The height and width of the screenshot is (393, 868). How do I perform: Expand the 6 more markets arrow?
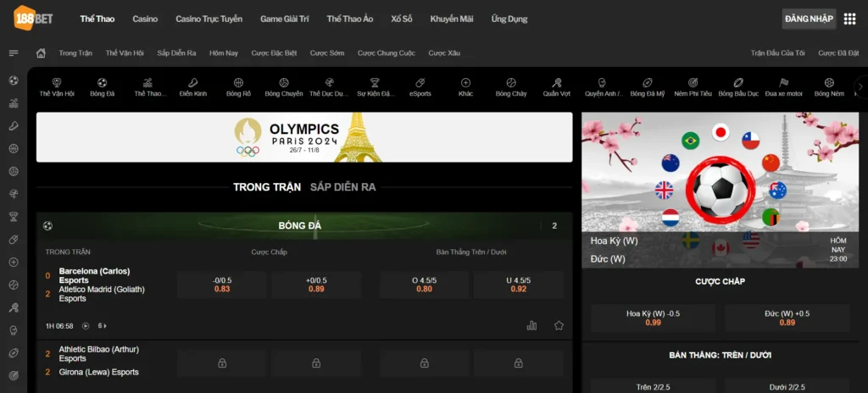103,326
